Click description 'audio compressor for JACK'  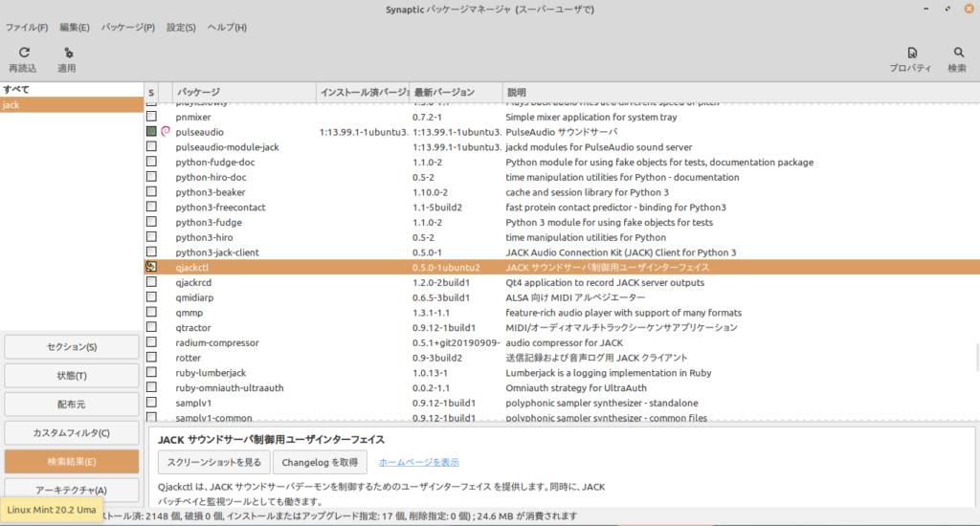(x=564, y=342)
